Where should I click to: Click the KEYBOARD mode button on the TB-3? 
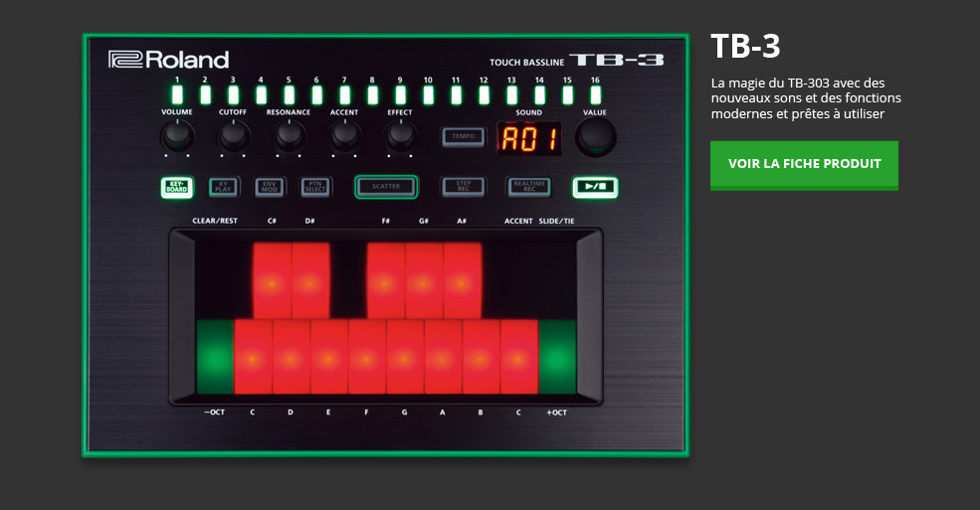tap(177, 187)
